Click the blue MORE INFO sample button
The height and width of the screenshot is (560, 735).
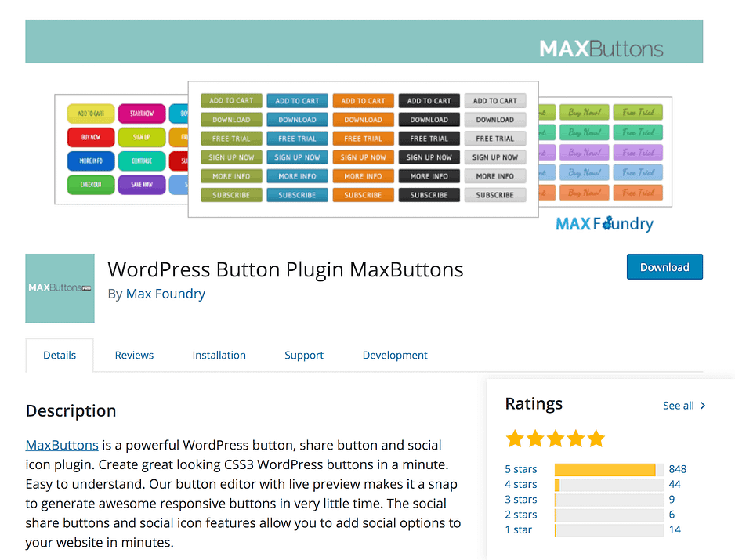(x=297, y=176)
